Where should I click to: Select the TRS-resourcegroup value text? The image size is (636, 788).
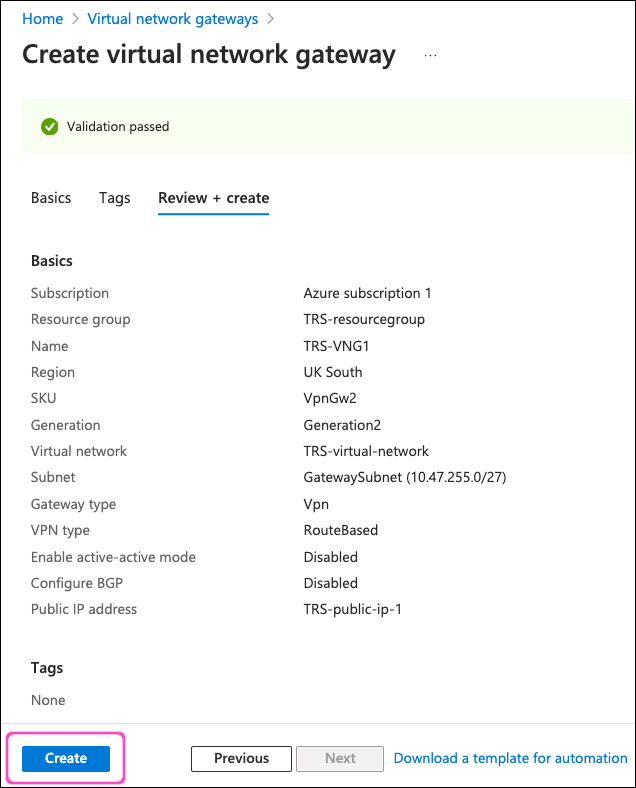point(364,319)
